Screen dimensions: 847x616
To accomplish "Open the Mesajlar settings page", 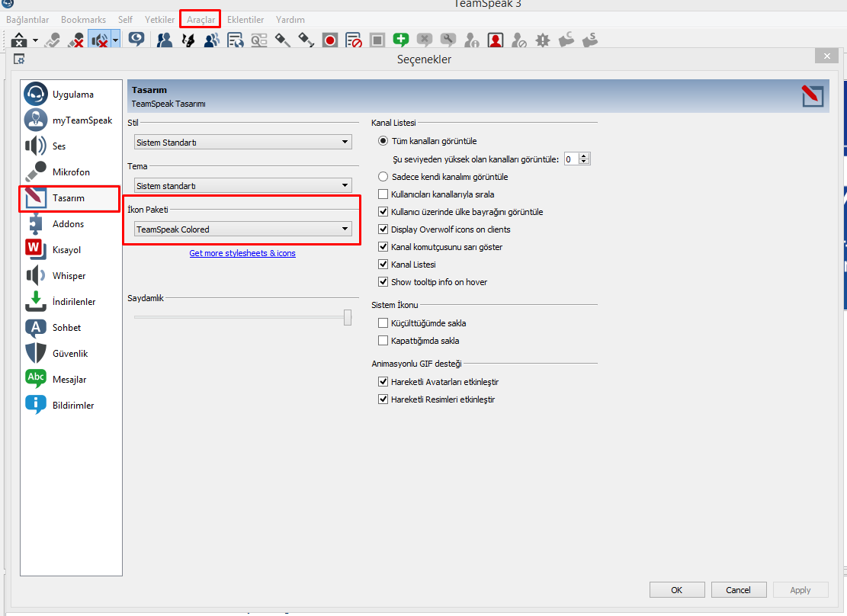I will [x=71, y=380].
